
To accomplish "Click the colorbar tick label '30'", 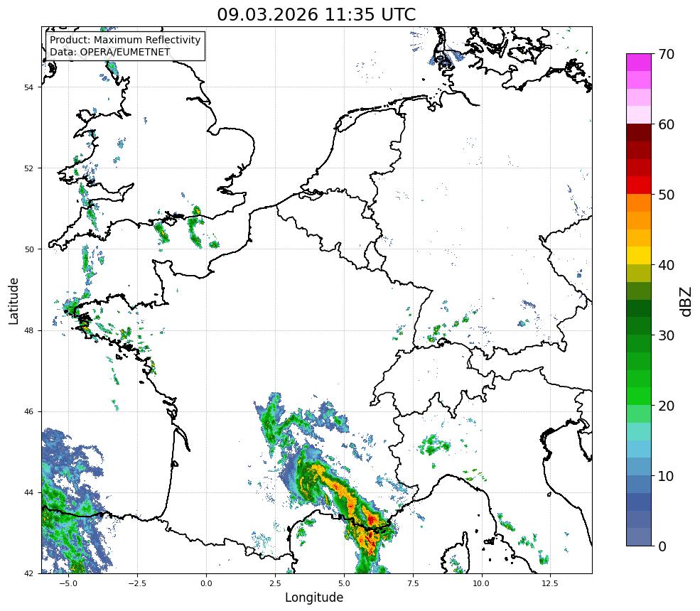I will (x=666, y=335).
